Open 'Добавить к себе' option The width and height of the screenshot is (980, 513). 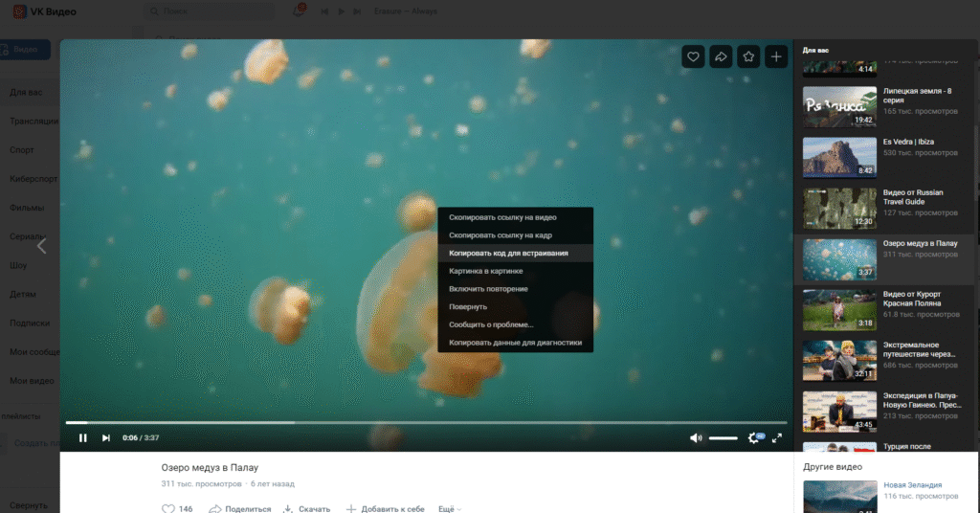tap(385, 509)
